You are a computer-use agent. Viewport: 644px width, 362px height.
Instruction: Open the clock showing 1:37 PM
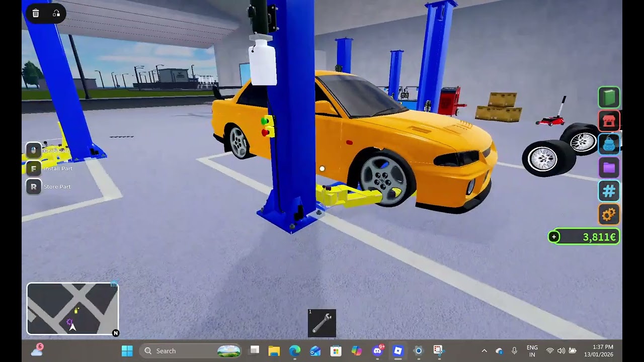click(x=599, y=351)
